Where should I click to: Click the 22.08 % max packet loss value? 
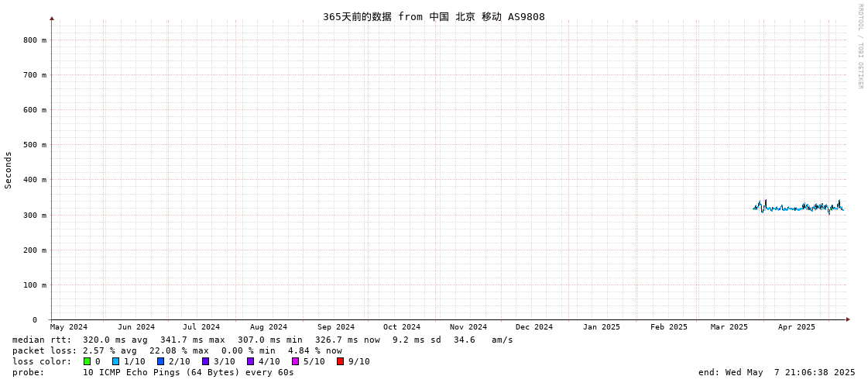coord(179,351)
